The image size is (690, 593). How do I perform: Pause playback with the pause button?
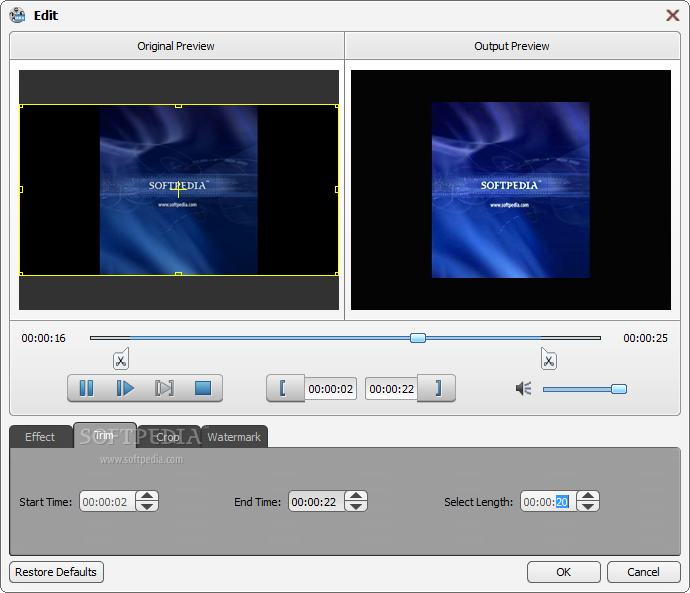click(86, 388)
